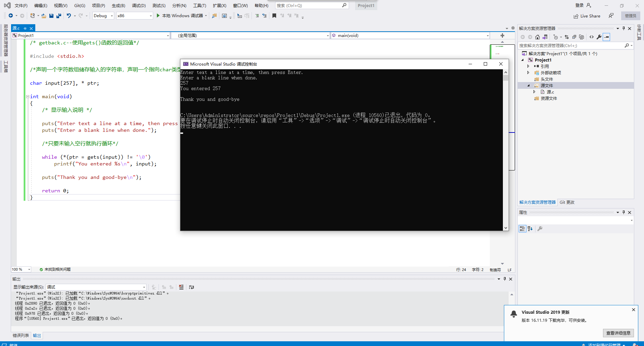Open the 调试(D) menu

[139, 6]
